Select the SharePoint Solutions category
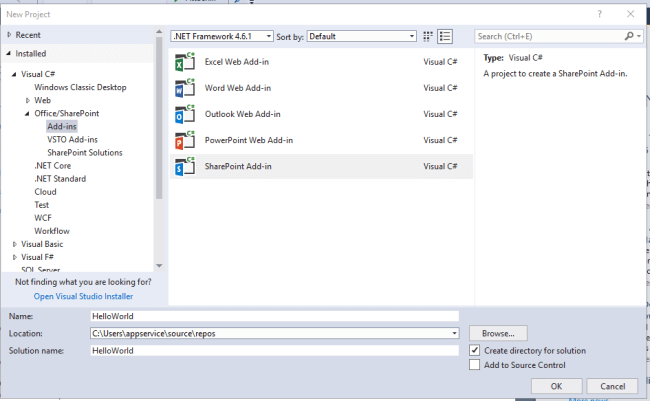 coord(85,153)
